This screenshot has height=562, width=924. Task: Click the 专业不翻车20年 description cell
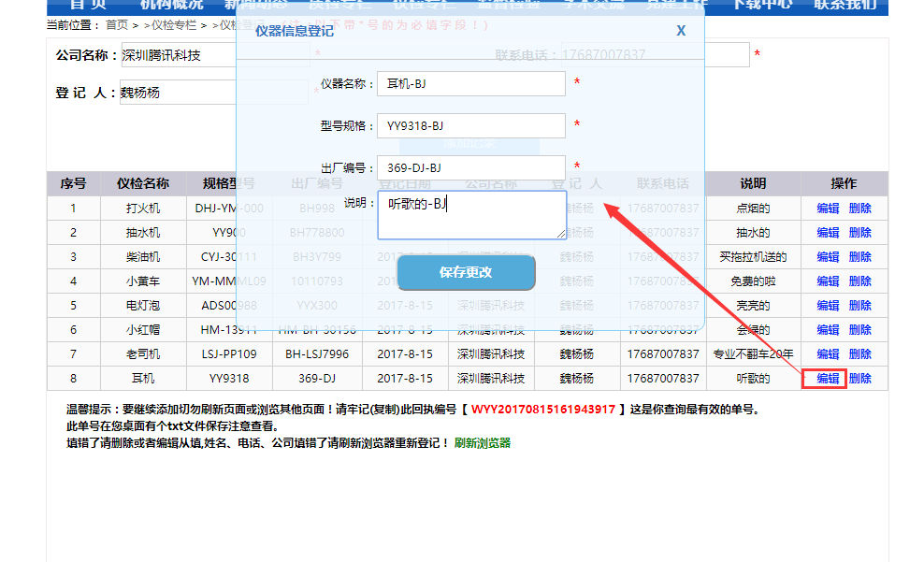pos(753,354)
